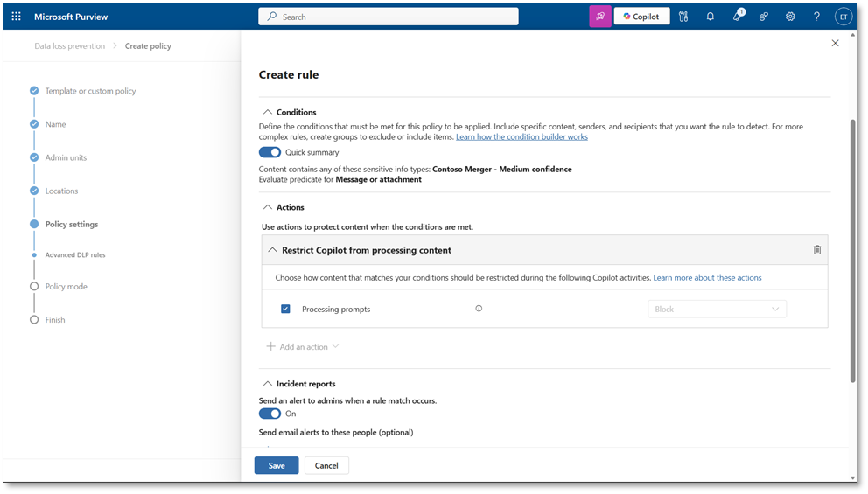868x494 pixels.
Task: Toggle the Quick summary switch
Action: click(269, 152)
